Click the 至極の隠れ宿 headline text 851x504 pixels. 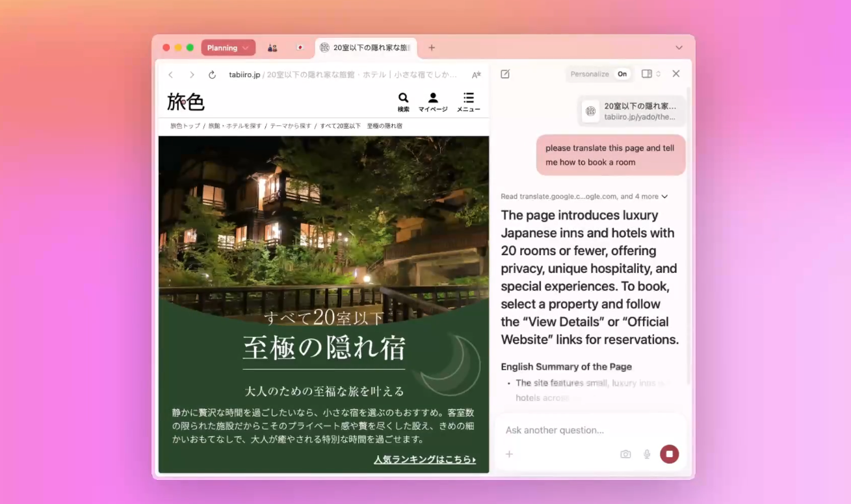pos(324,348)
